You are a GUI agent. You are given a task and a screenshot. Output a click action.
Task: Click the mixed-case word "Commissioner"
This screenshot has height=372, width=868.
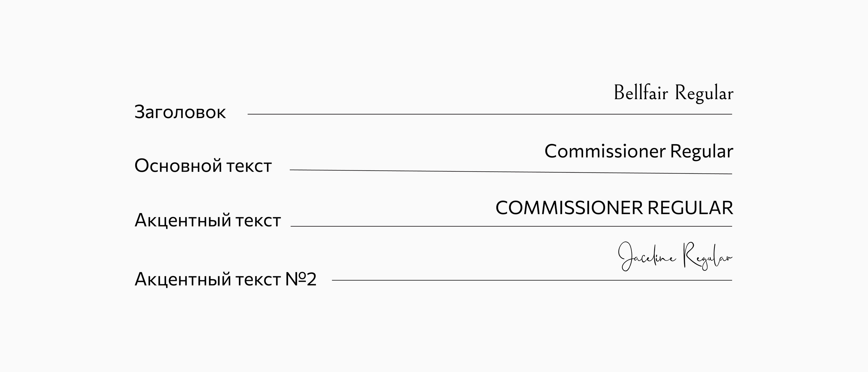(605, 151)
